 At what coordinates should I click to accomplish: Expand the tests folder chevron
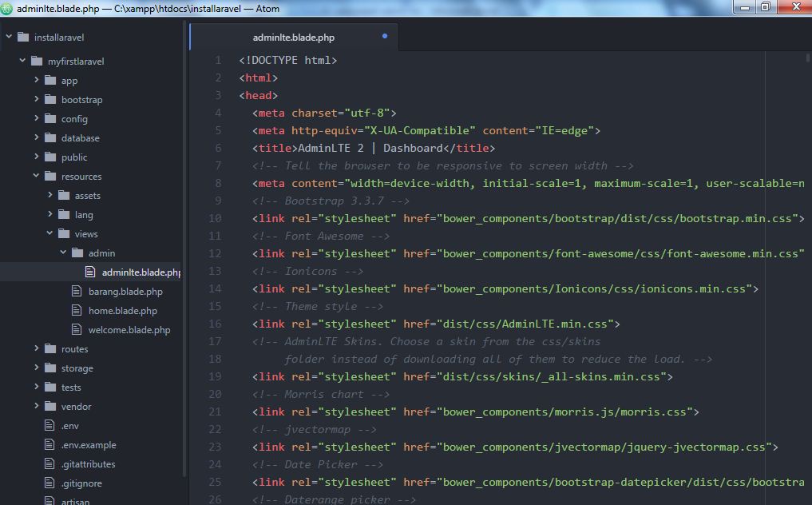36,387
